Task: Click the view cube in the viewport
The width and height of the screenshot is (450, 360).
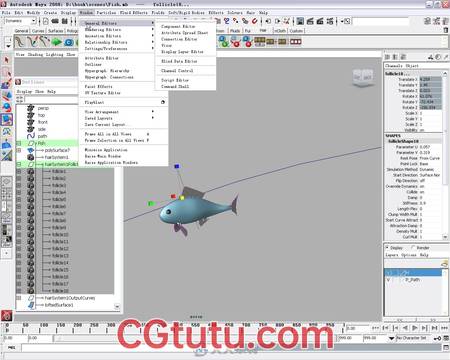Action: pos(363,78)
